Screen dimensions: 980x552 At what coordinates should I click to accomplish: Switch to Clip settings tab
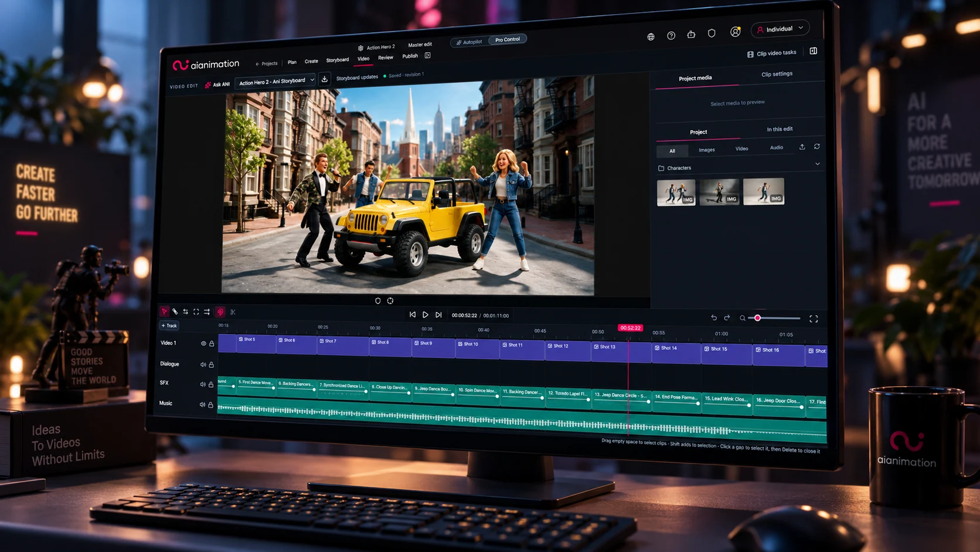point(777,74)
